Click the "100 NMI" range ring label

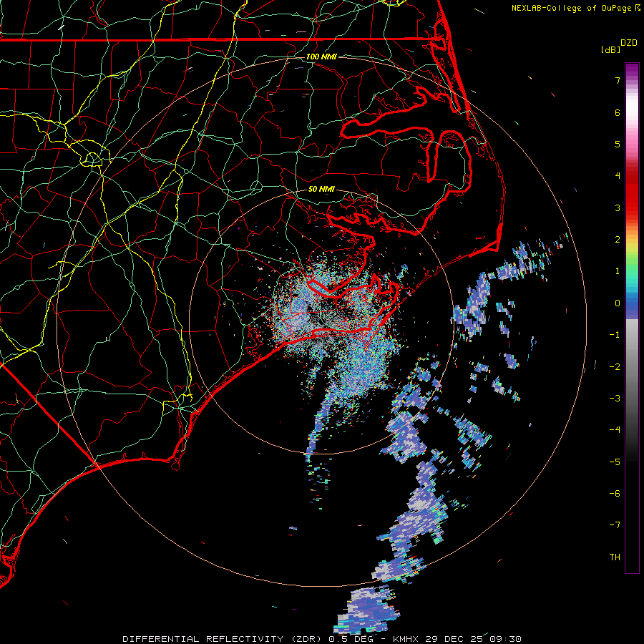(x=321, y=57)
